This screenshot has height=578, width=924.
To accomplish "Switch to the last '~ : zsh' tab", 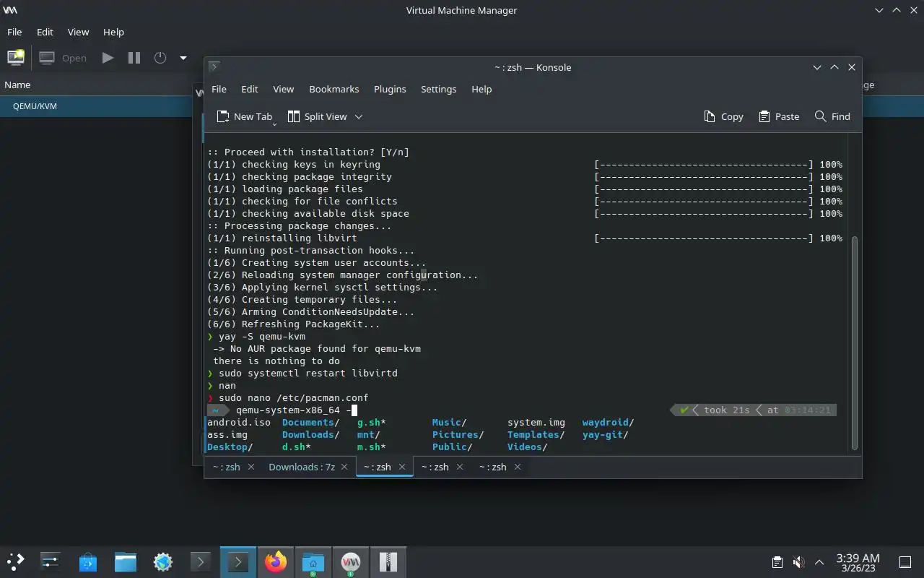I will pos(493,467).
